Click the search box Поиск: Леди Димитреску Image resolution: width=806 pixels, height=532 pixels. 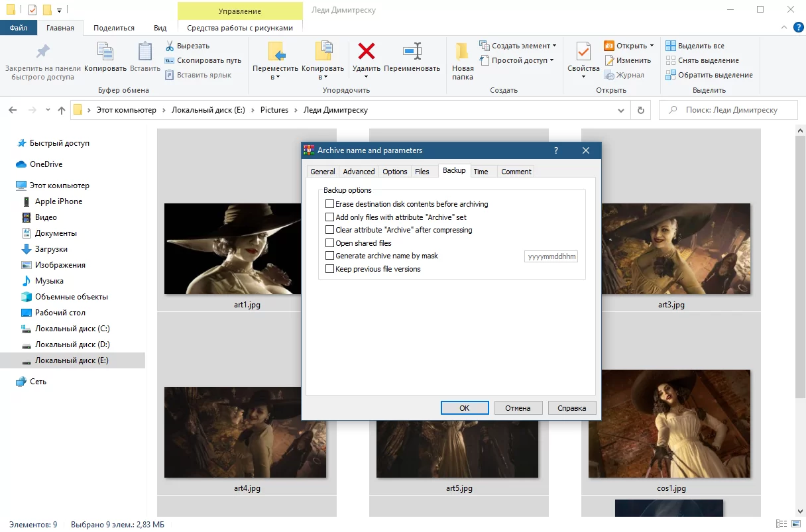[728, 110]
